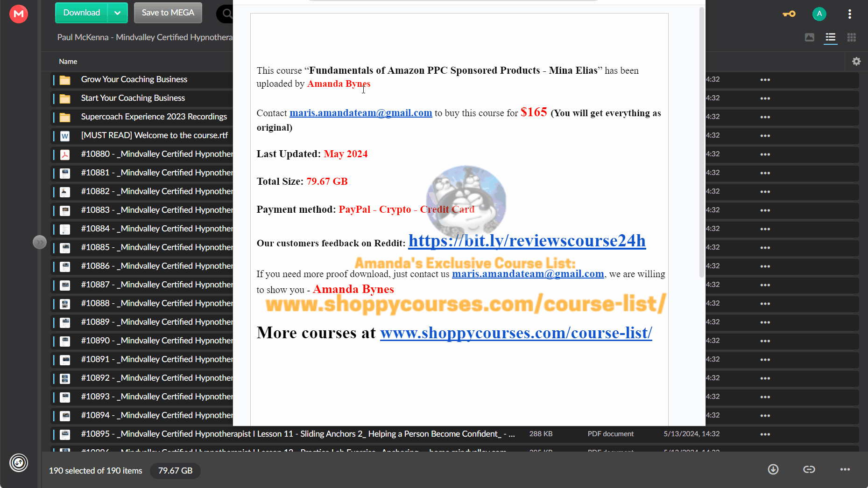
Task: Sort files by Name column header
Action: click(x=68, y=62)
